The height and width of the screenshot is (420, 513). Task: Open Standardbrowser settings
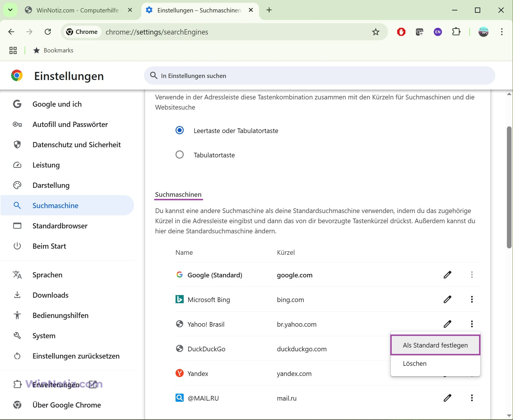click(x=67, y=226)
